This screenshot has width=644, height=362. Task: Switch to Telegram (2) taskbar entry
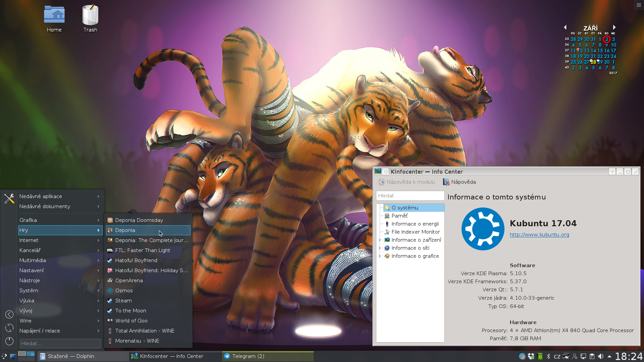tap(268, 356)
